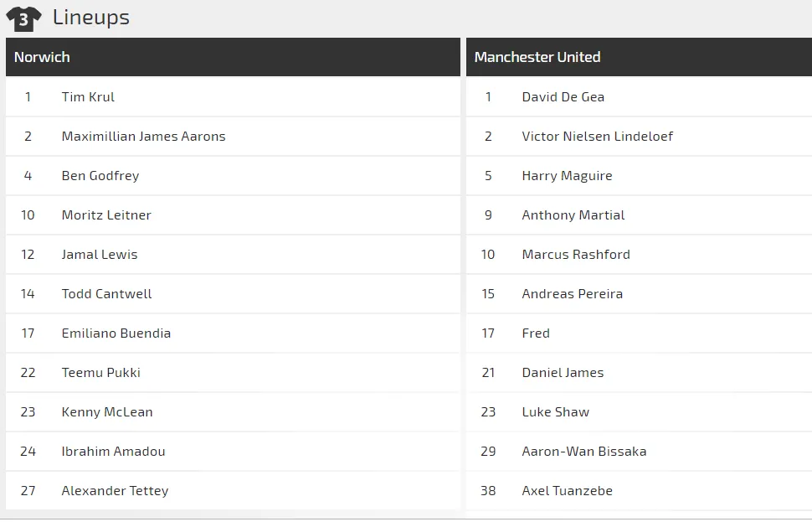Open Emiliano Buendia player entry
The width and height of the screenshot is (812, 522).
coord(116,333)
